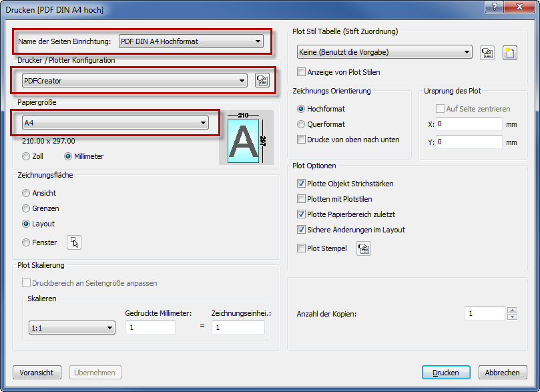The image size is (540, 392).
Task: Toggle Plotte Objekt Strichstärken checkbox
Action: pos(302,184)
